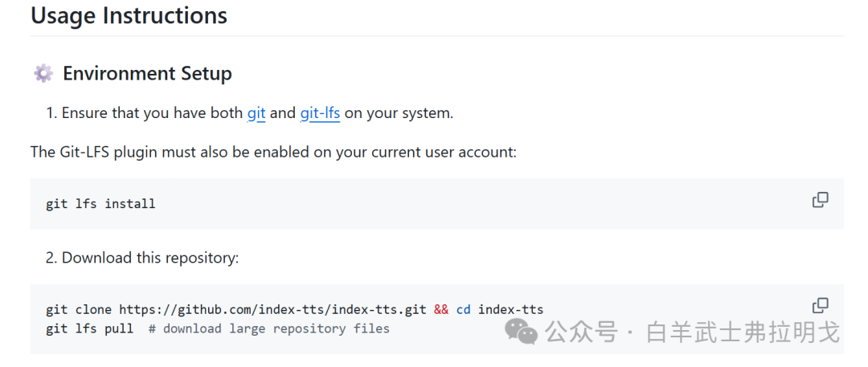Click the Git-LFS plugin paragraph
868x367 pixels.
pos(273,152)
